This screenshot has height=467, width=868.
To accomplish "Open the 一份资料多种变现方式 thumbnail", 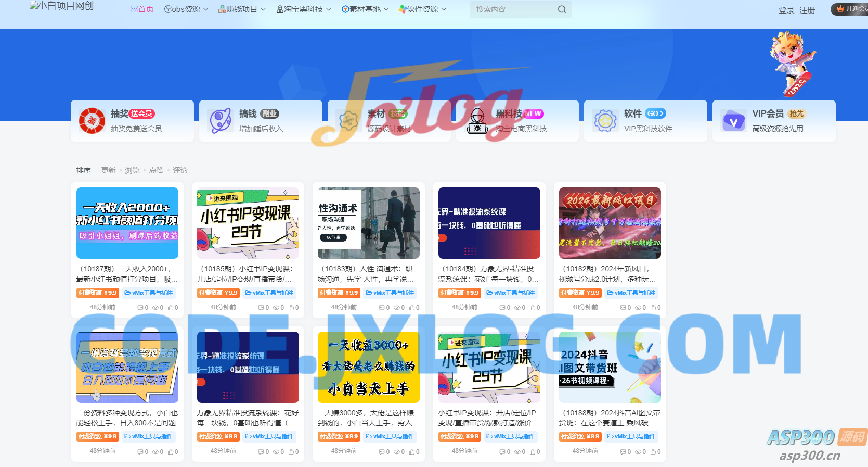I will (x=127, y=367).
